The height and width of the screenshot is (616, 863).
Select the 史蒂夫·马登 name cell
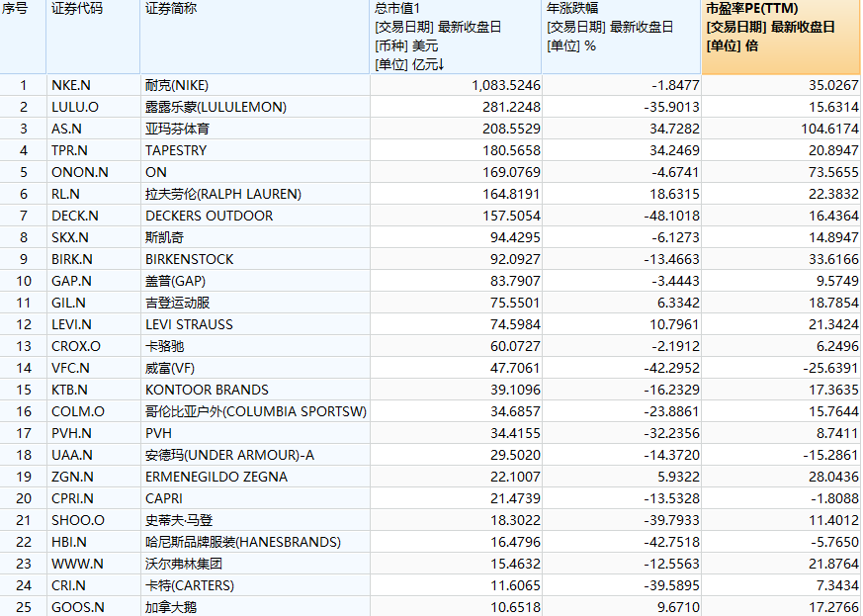pos(255,520)
